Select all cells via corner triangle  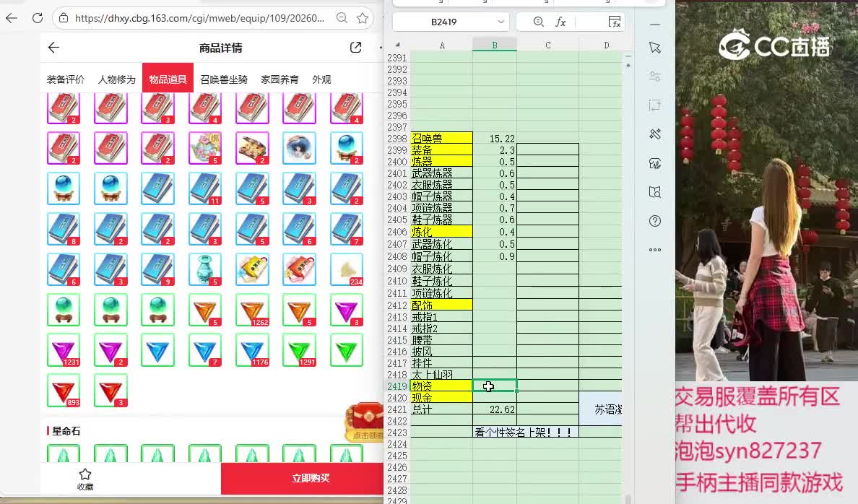pyautogui.click(x=398, y=45)
